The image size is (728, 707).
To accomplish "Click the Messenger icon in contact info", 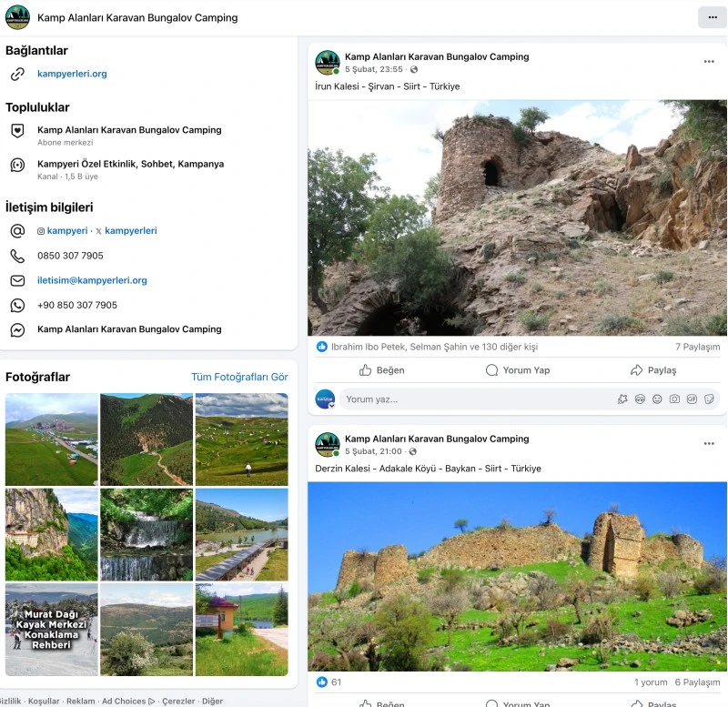I will (x=17, y=329).
